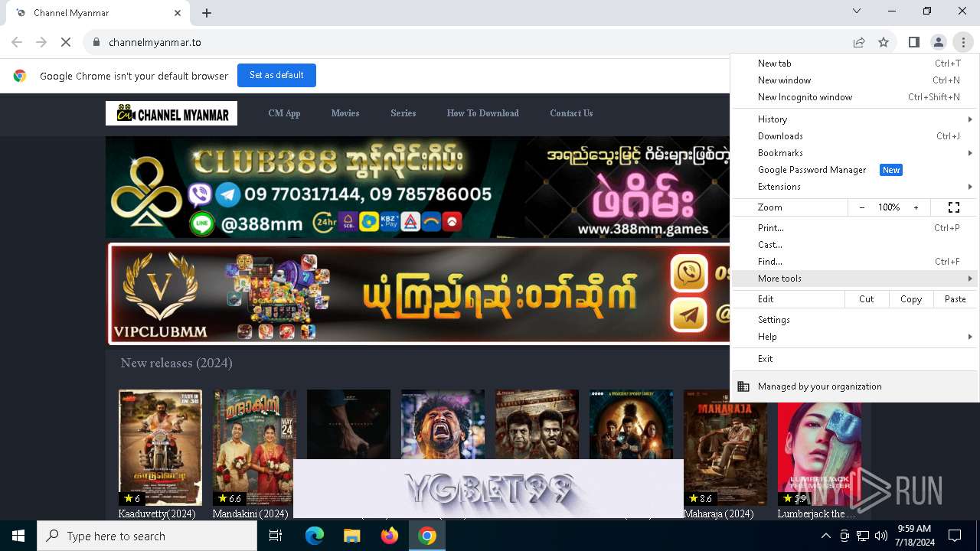Click the CLUB388 banner ad
The width and height of the screenshot is (980, 551).
point(418,187)
